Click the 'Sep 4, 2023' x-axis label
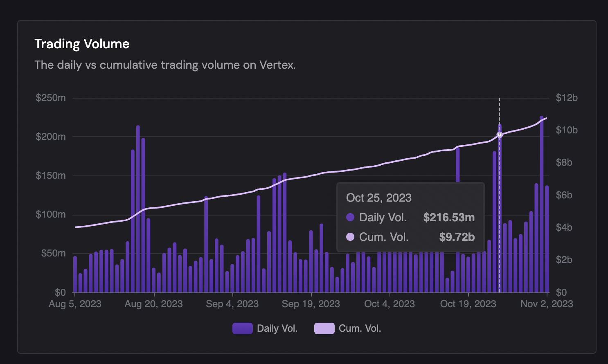The height and width of the screenshot is (364, 608). point(232,304)
